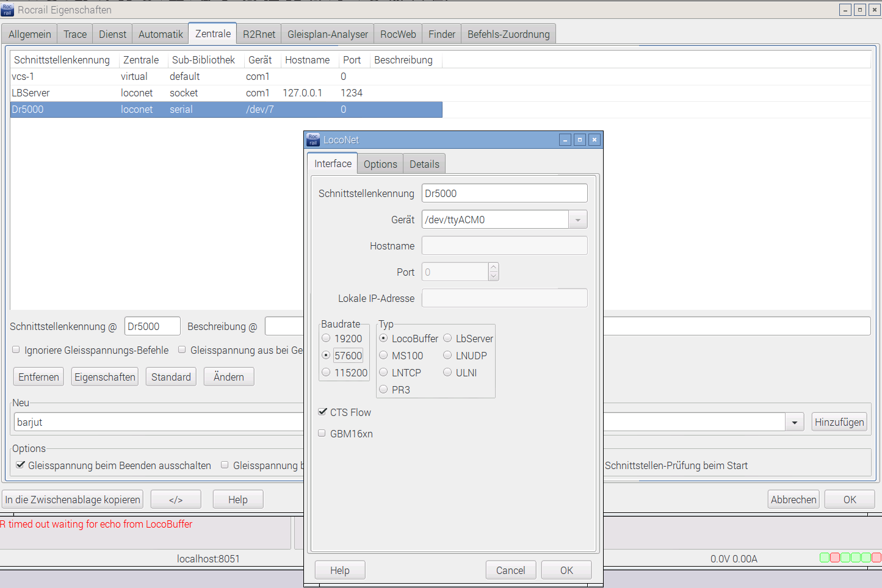
Task: Switch to the Allgemein tab
Action: click(30, 34)
